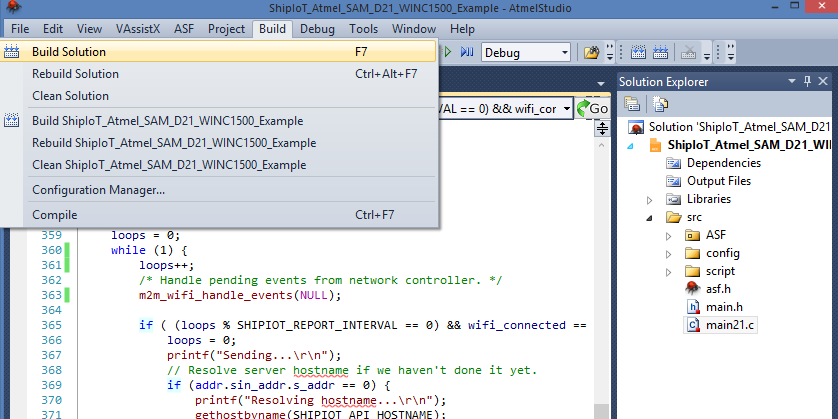This screenshot has width=838, height=419.
Task: Select Clean Solution menu entry
Action: click(x=218, y=96)
